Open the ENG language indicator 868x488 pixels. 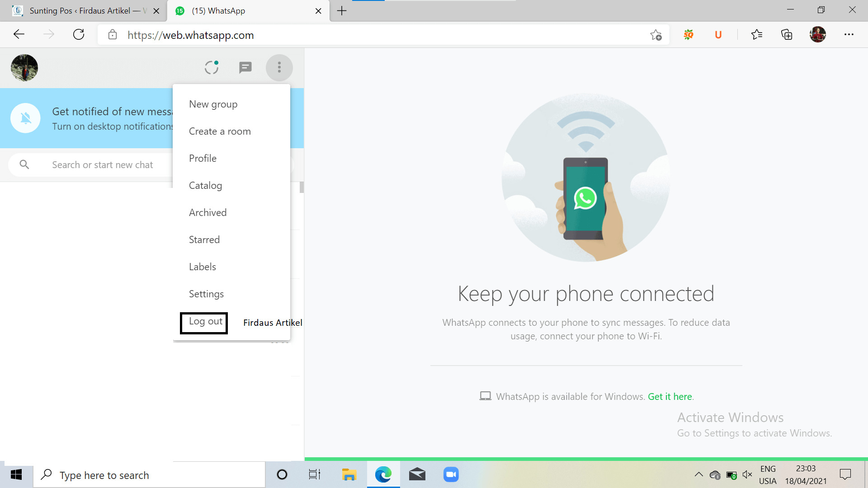(768, 475)
